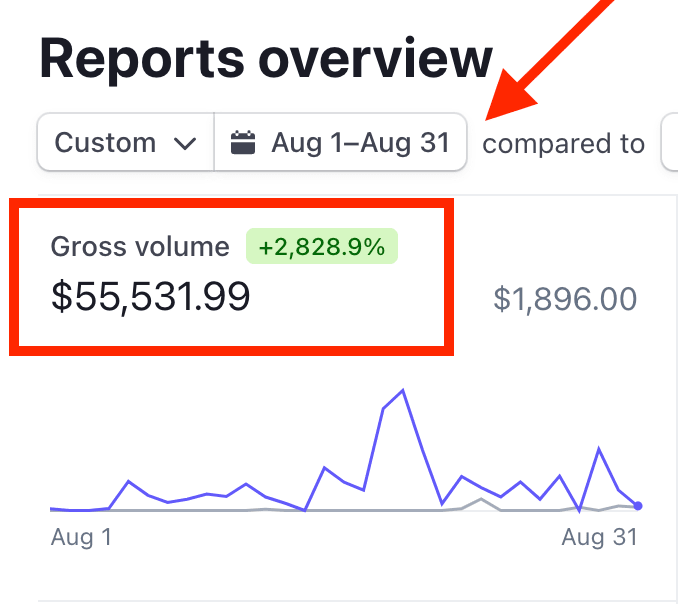Click the green +2,828.9% change badge
The height and width of the screenshot is (604, 678).
coord(321,246)
